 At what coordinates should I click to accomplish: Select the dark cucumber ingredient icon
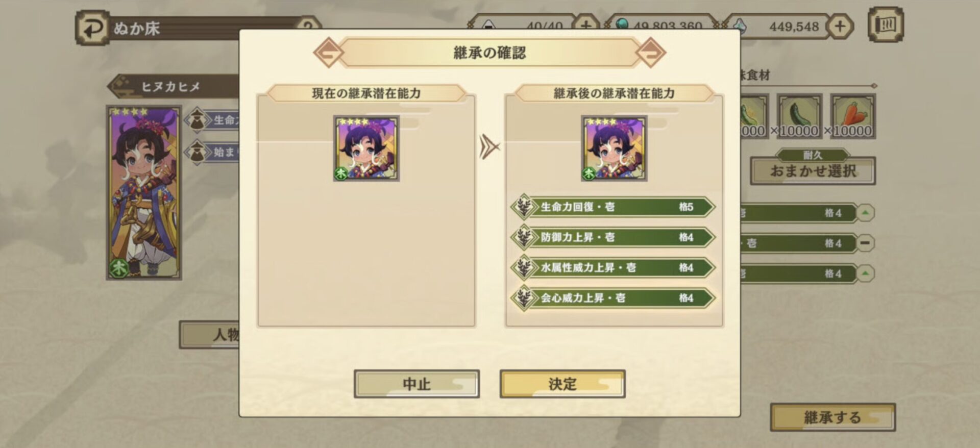(x=799, y=116)
